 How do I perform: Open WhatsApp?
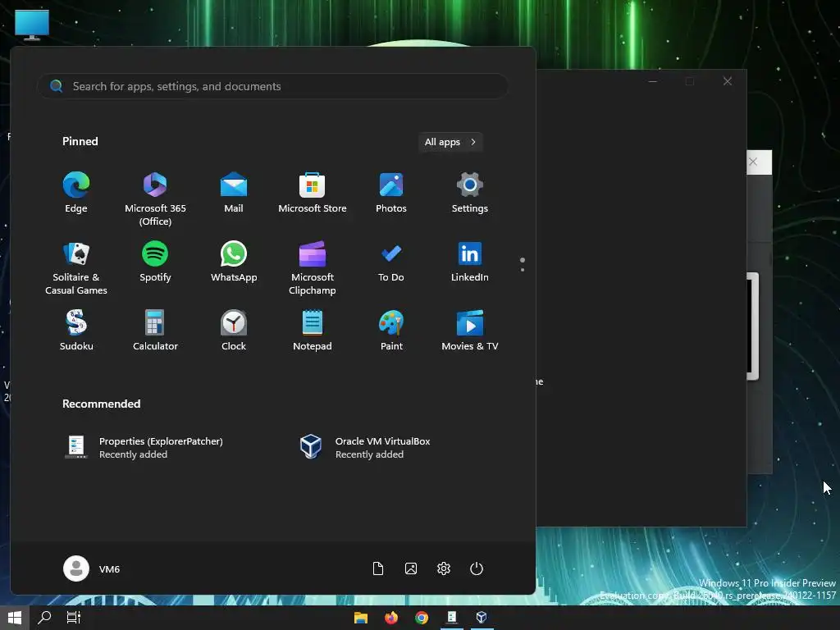tap(234, 262)
